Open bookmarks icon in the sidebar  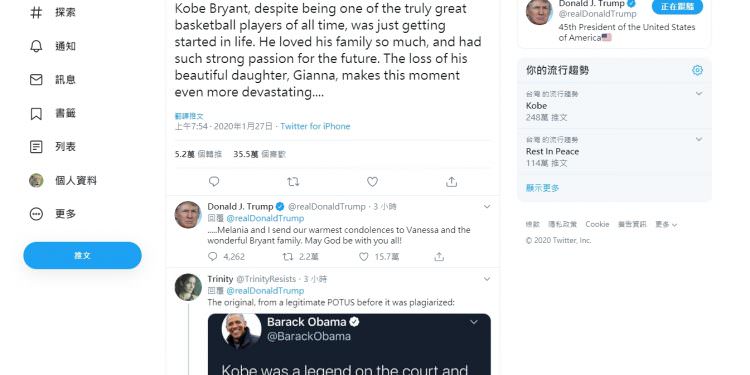(x=36, y=113)
